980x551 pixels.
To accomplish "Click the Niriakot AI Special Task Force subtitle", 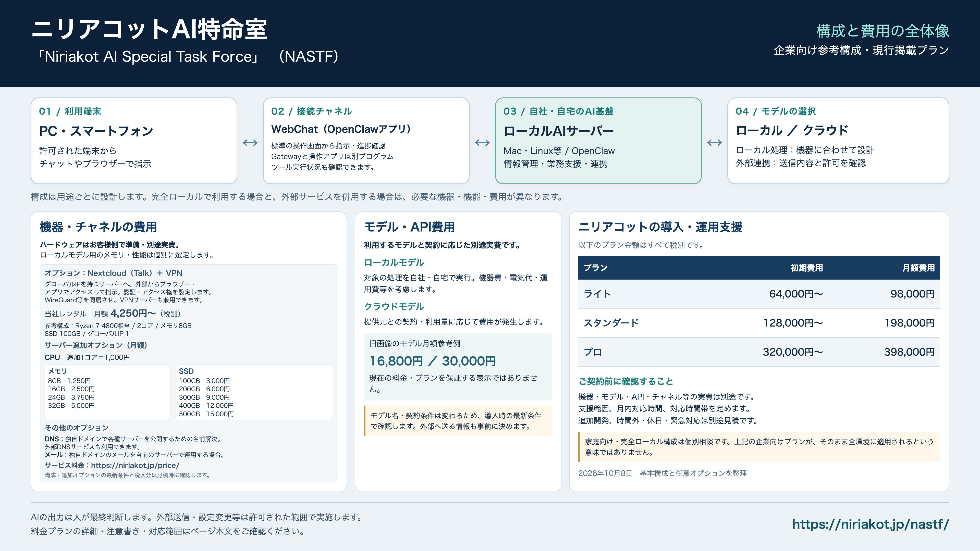I will click(x=148, y=57).
